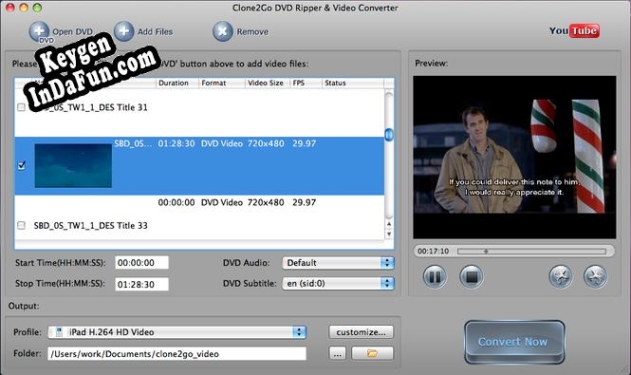Click the Start Time input field
This screenshot has height=375, width=631.
click(142, 263)
